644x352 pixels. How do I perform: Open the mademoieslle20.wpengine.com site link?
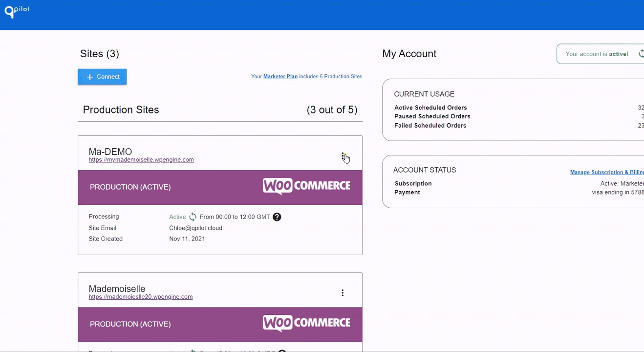141,297
